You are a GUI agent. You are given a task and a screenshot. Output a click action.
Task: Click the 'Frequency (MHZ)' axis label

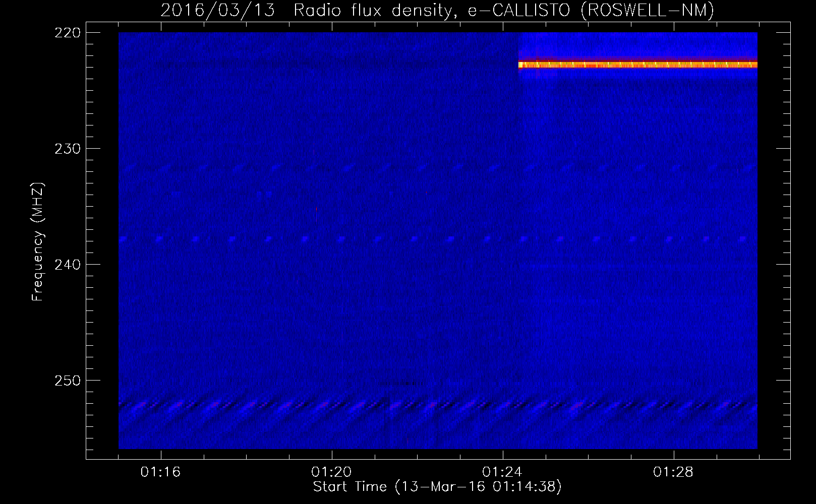(x=38, y=241)
